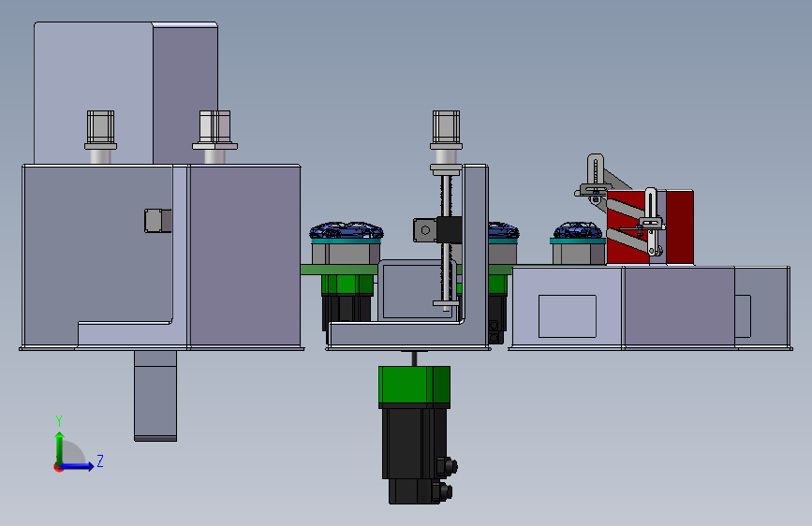Select the upper connector on the bottom motor
This screenshot has height=526, width=812.
point(447,466)
